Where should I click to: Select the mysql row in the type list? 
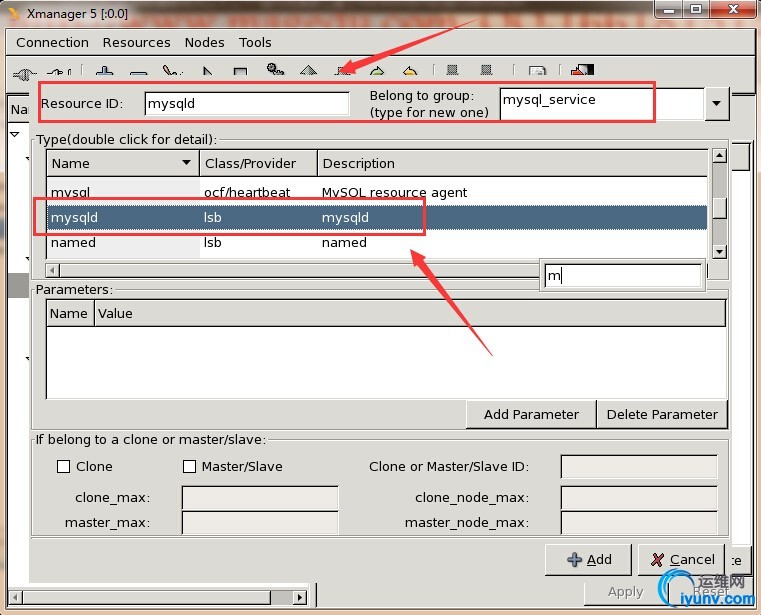click(x=377, y=192)
